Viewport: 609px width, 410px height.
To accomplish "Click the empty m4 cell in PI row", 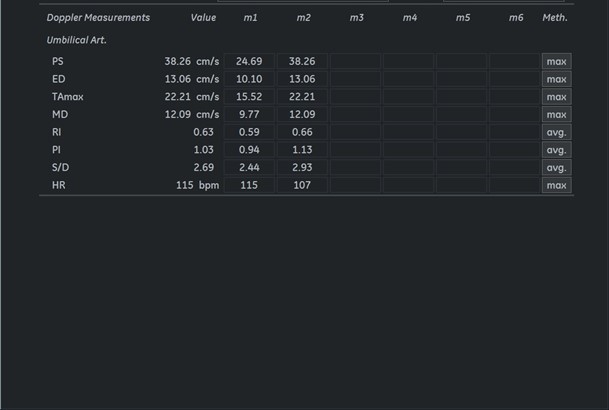I will (409, 150).
